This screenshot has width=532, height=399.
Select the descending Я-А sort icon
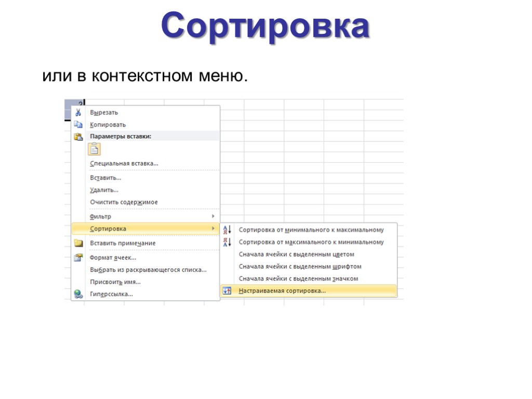227,241
